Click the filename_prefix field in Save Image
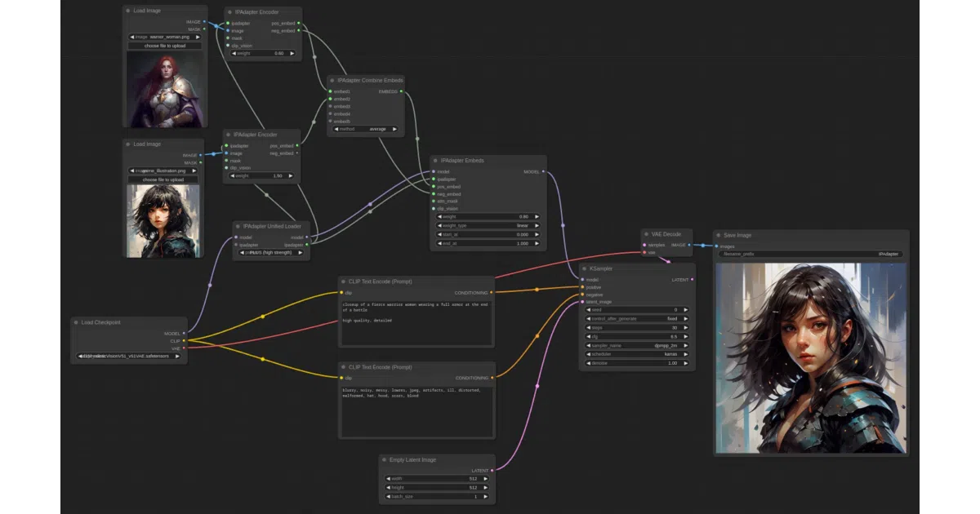The image size is (980, 514). 811,255
